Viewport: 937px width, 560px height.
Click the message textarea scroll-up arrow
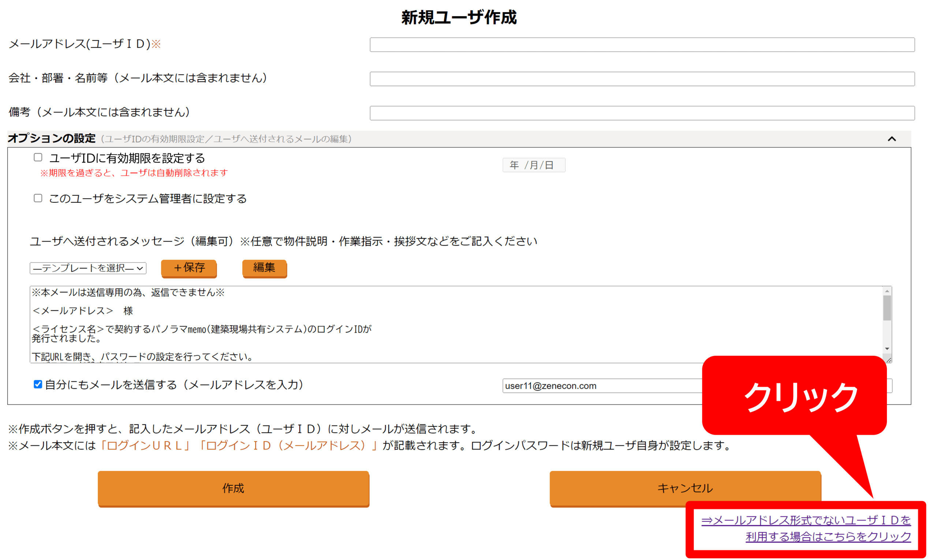(x=887, y=291)
